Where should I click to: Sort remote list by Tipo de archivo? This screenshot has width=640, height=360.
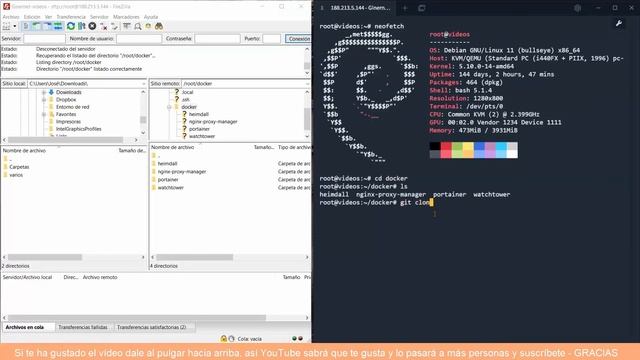(294, 147)
